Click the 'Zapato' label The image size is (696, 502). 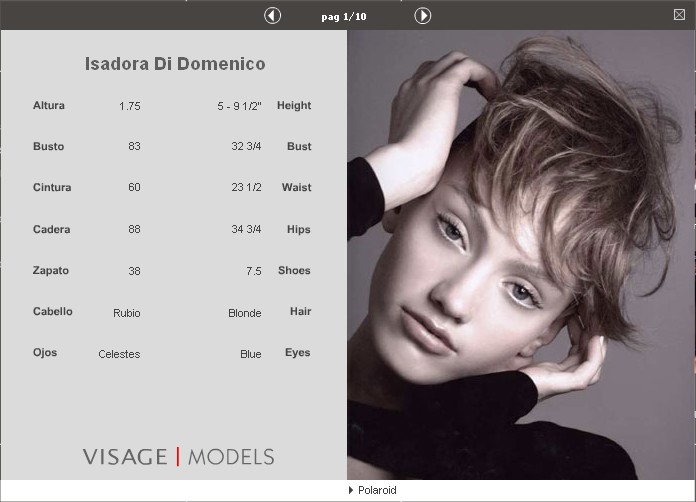click(x=51, y=270)
